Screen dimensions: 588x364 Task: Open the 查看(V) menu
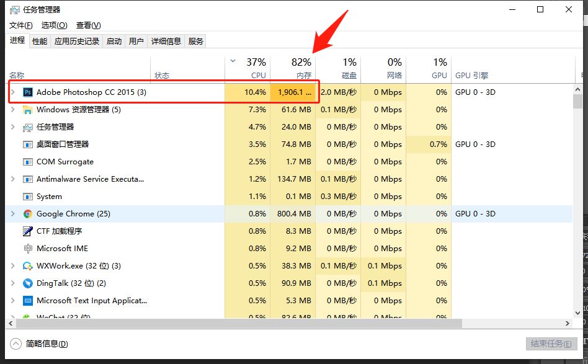point(89,25)
